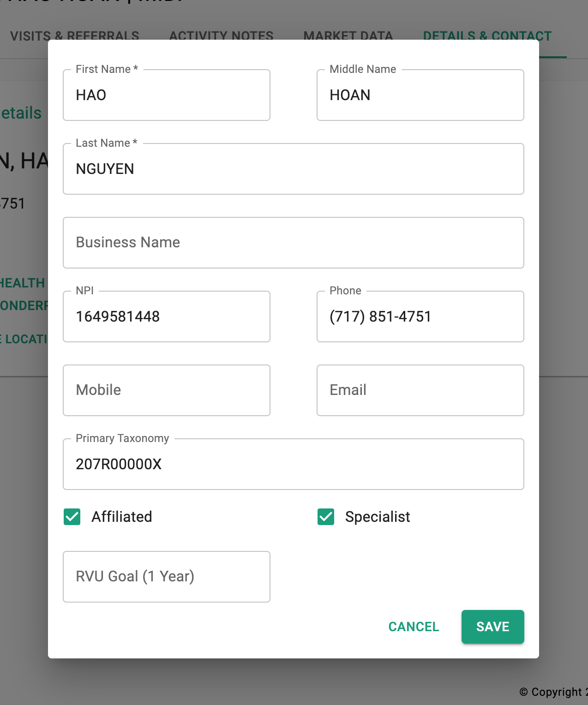Click into the Email field

pyautogui.click(x=420, y=390)
